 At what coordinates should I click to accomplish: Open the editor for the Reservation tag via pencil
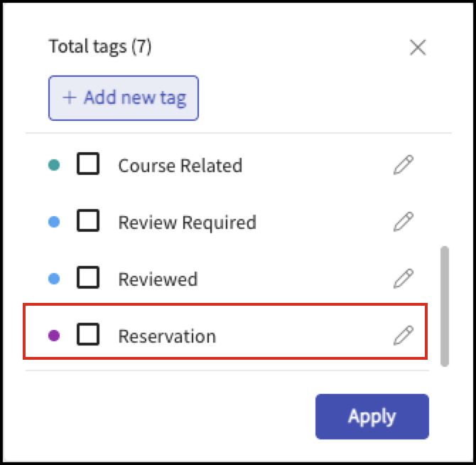click(x=403, y=336)
